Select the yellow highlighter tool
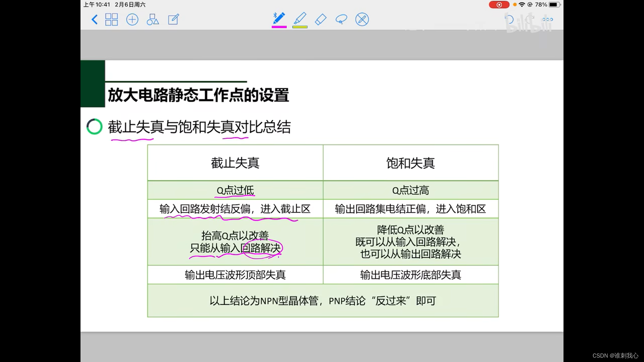 pos(300,18)
